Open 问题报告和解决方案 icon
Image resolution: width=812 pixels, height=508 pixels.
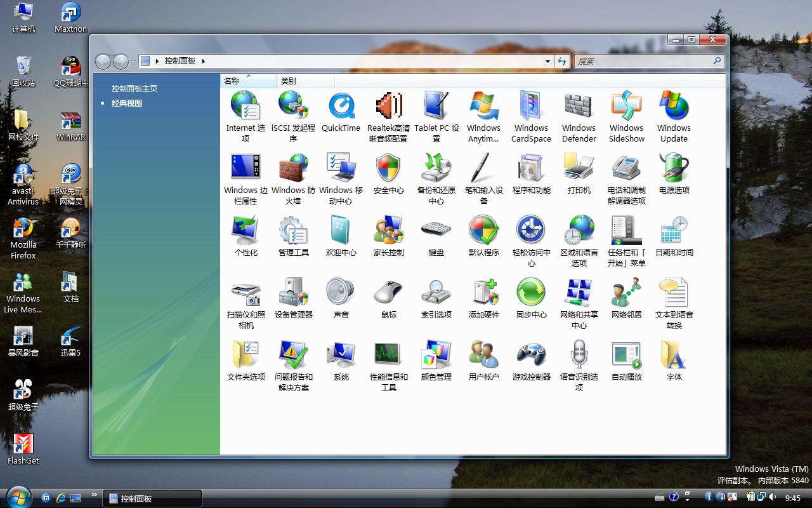293,365
